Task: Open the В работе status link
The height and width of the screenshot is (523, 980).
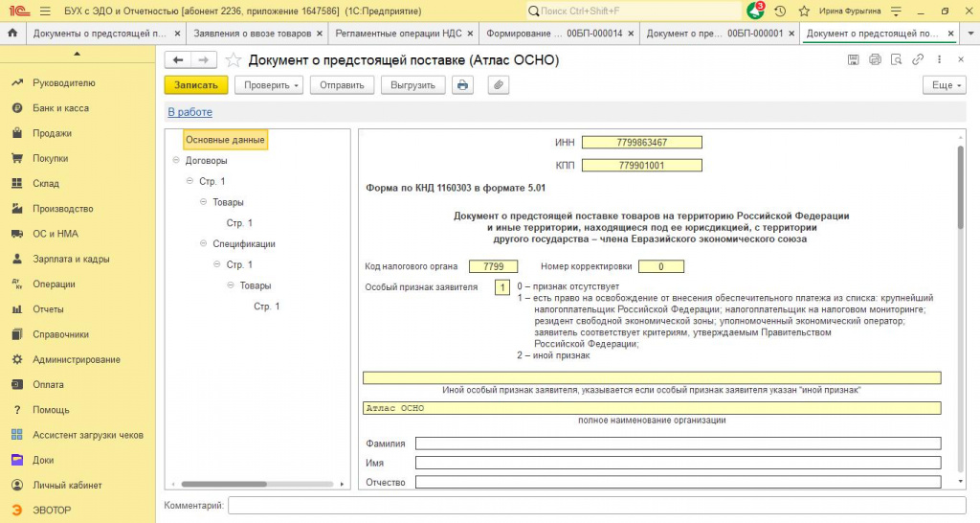Action: click(190, 112)
